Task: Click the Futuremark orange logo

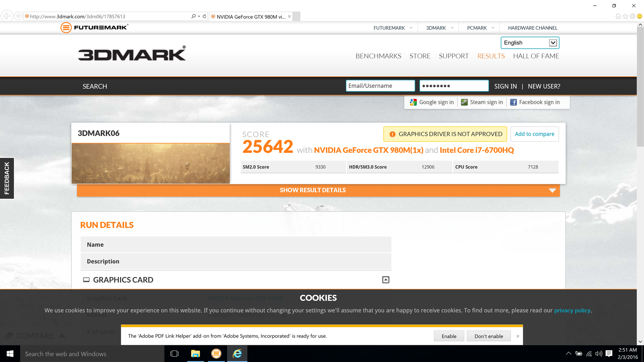Action: [x=94, y=27]
